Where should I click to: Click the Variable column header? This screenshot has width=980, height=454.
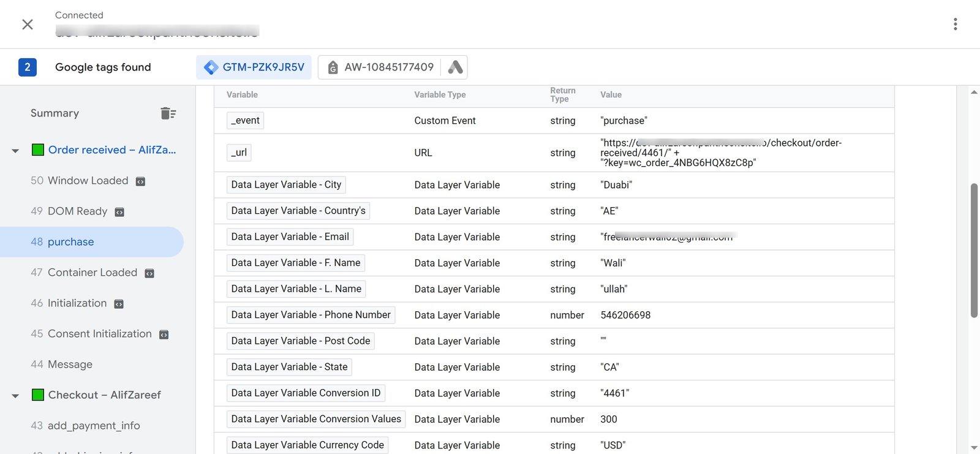coord(242,95)
